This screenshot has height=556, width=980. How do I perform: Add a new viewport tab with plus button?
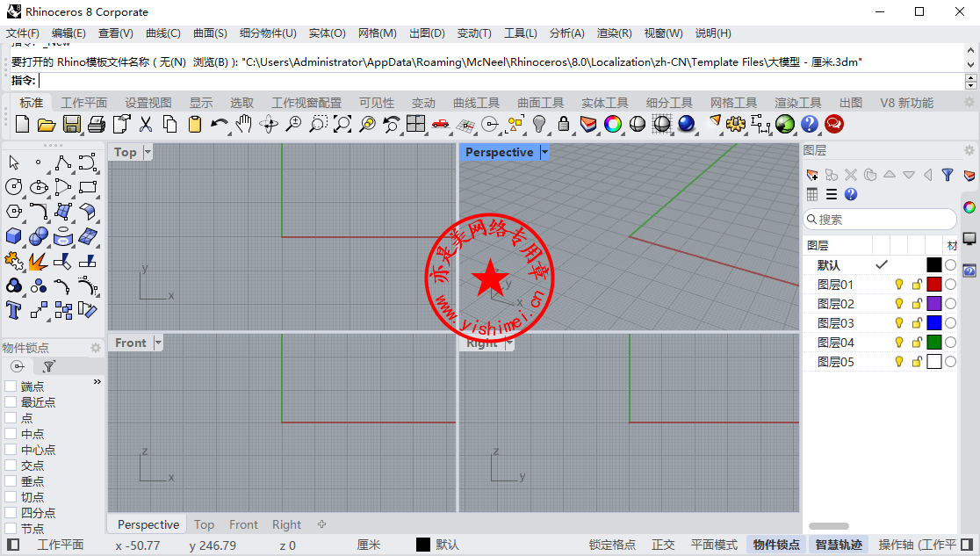[322, 524]
